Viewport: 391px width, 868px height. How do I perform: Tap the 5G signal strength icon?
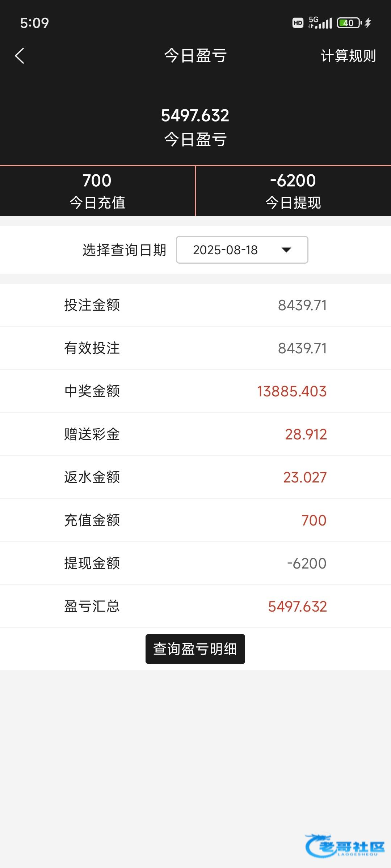(x=320, y=22)
